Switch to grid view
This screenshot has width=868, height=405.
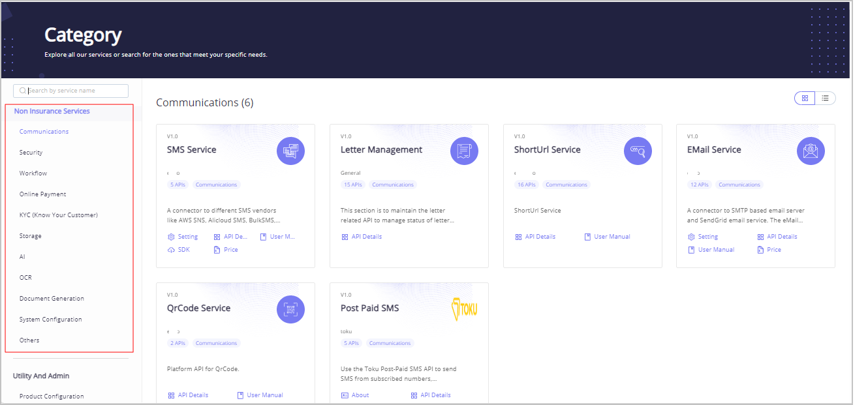(x=805, y=98)
